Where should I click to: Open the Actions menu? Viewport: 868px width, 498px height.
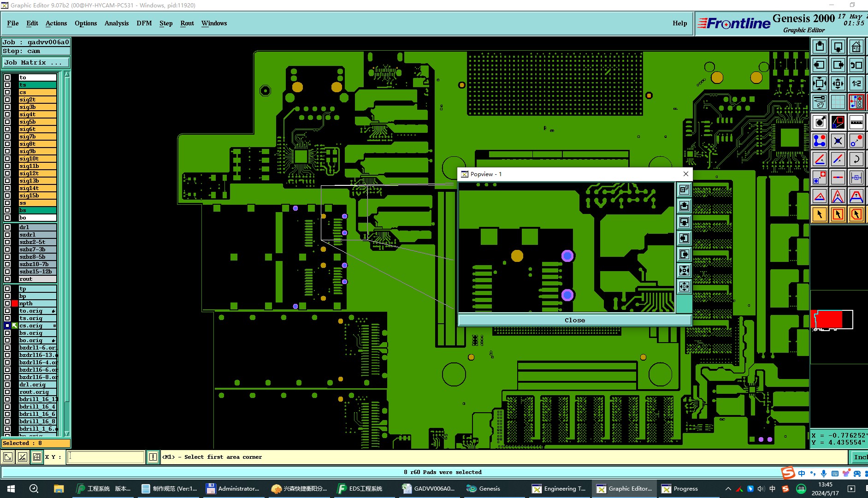coord(56,23)
